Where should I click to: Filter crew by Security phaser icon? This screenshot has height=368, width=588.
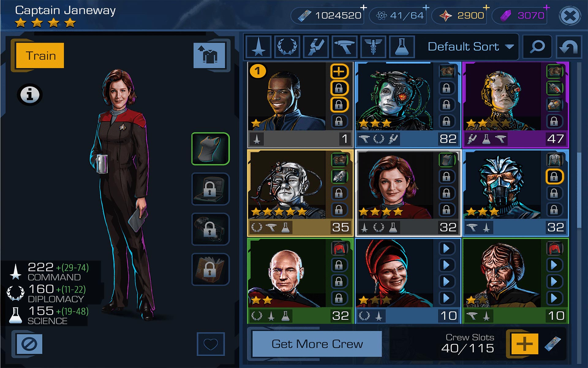point(344,47)
